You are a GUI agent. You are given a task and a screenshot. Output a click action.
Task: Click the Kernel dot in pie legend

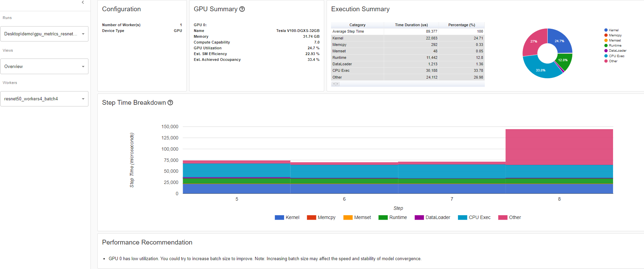[x=606, y=30]
